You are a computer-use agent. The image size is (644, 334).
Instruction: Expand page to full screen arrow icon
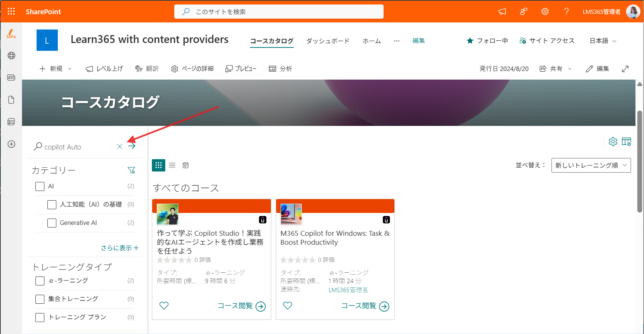pyautogui.click(x=625, y=69)
